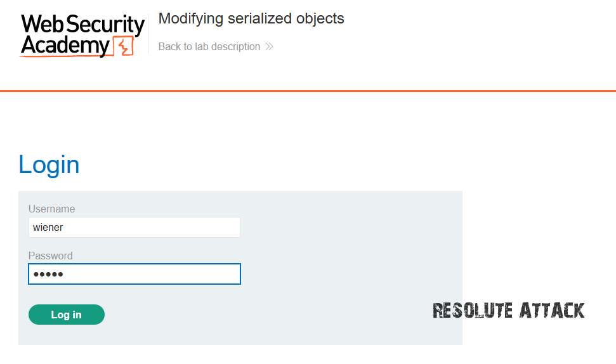Click the Username field label
Image resolution: width=616 pixels, height=364 pixels.
point(51,209)
